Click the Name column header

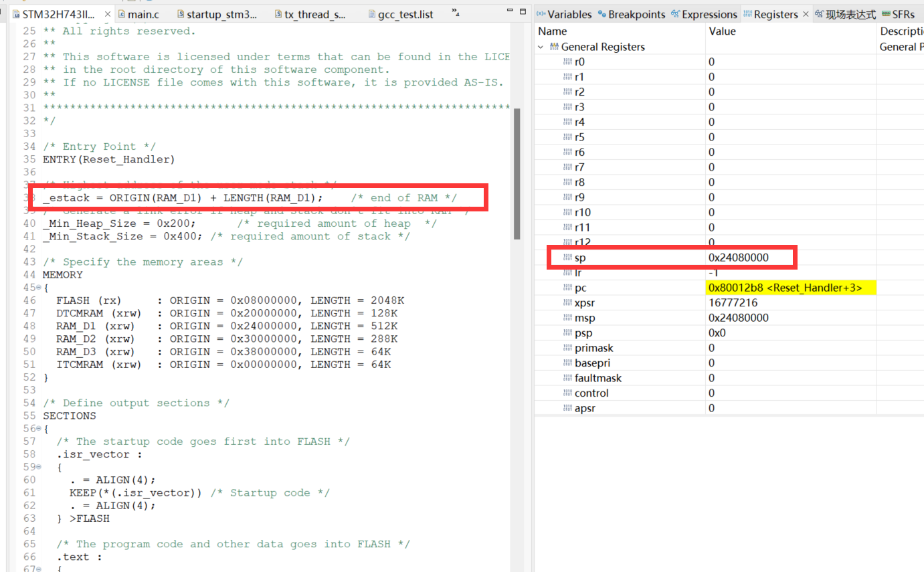[x=620, y=31]
